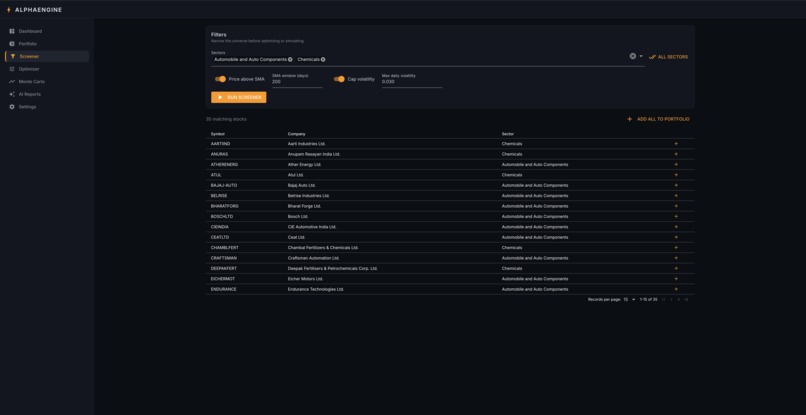Add DEEPAKFERT using its plus icon
The width and height of the screenshot is (806, 415).
[676, 268]
